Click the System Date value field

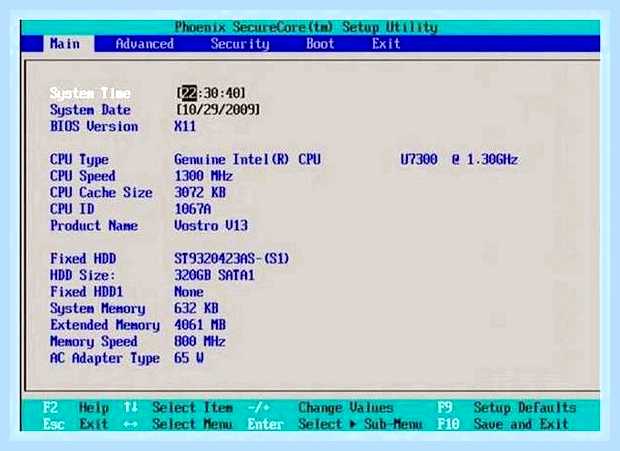click(218, 109)
